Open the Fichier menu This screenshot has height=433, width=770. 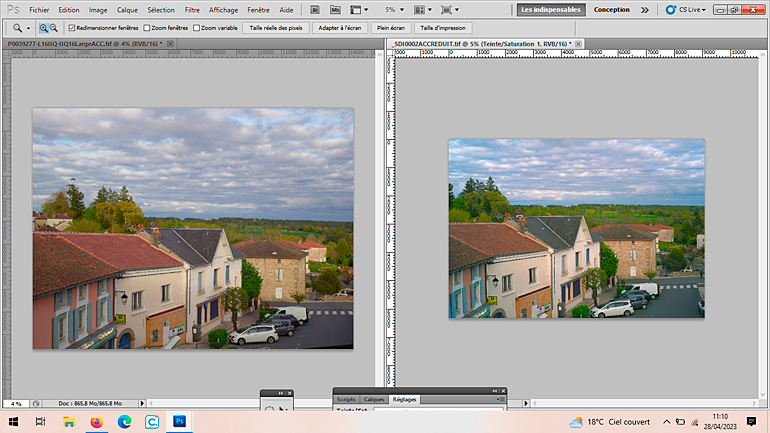(39, 10)
